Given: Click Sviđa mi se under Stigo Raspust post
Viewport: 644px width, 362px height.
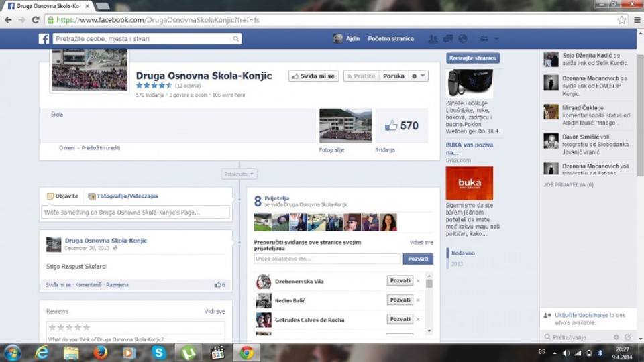Looking at the screenshot, I should point(58,284).
